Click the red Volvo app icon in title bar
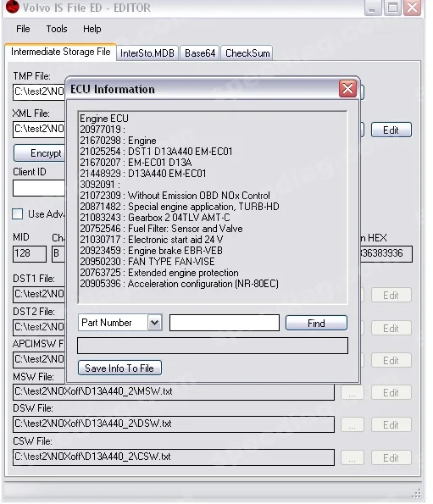This screenshot has height=504, width=433. (x=13, y=7)
